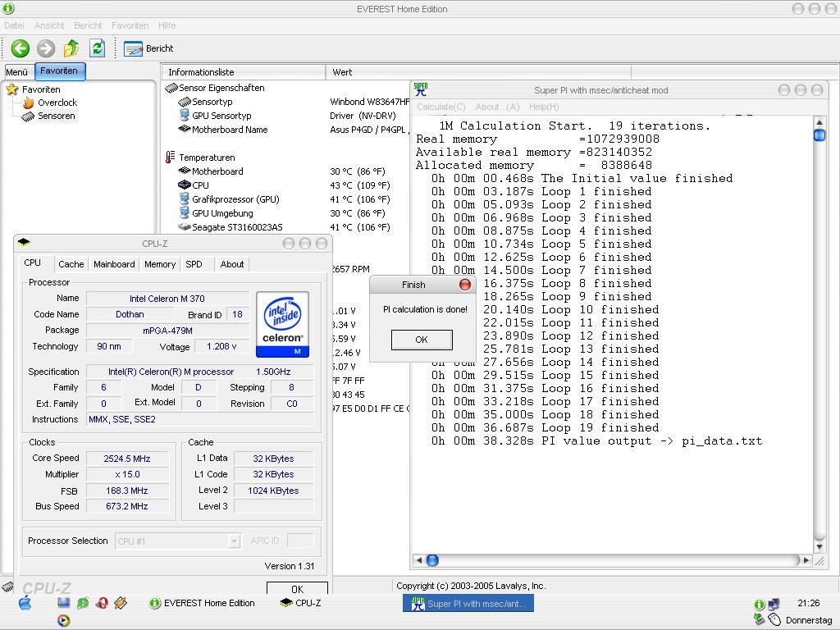Click OK in Finish dialog
This screenshot has height=630, width=840.
[x=422, y=340]
